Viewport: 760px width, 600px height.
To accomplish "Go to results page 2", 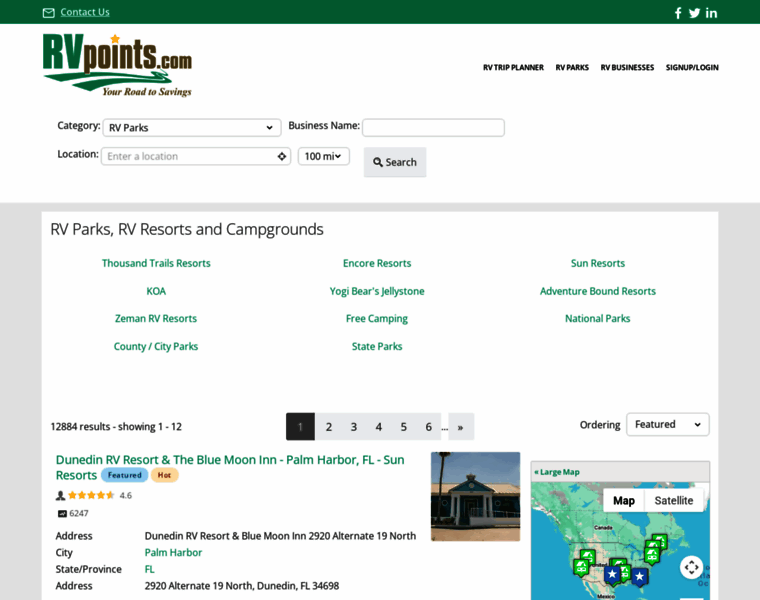I will click(329, 426).
